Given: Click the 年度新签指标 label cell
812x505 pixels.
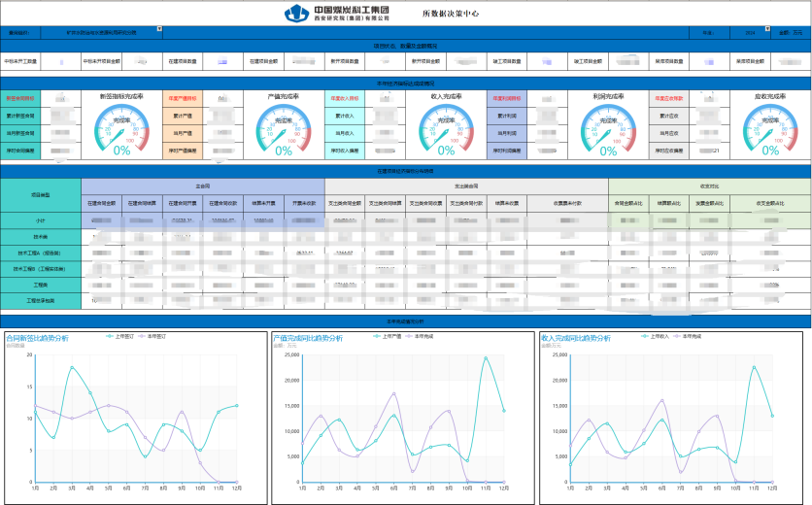Looking at the screenshot, I should pyautogui.click(x=20, y=98).
